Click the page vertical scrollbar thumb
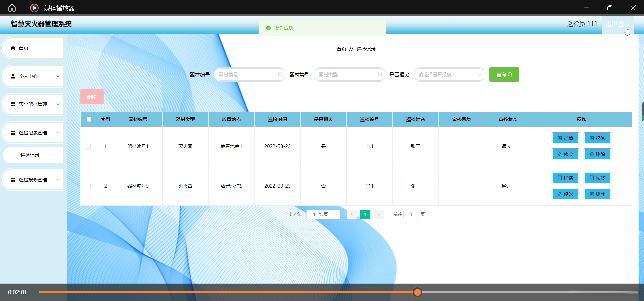 [643, 112]
